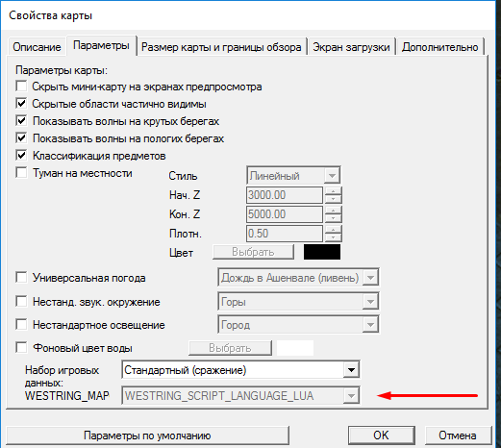Open the Стиль dropdown showing Линейный
The image size is (501, 448).
tap(293, 176)
